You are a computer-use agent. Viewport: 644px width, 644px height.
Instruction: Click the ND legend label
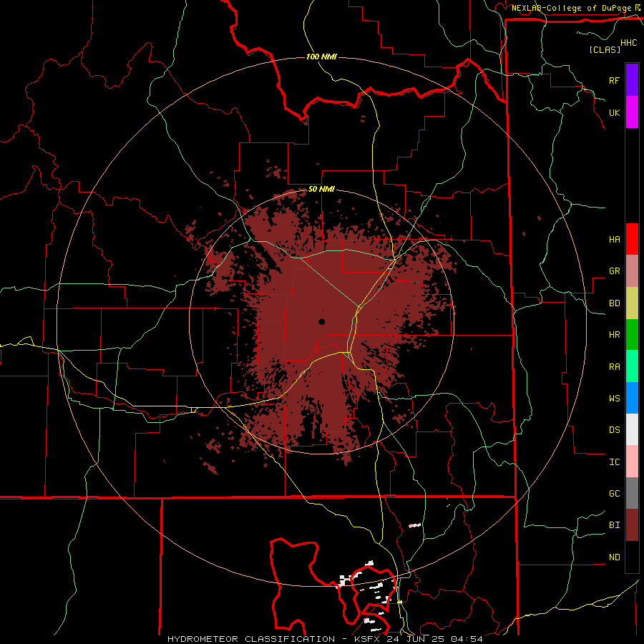(614, 557)
